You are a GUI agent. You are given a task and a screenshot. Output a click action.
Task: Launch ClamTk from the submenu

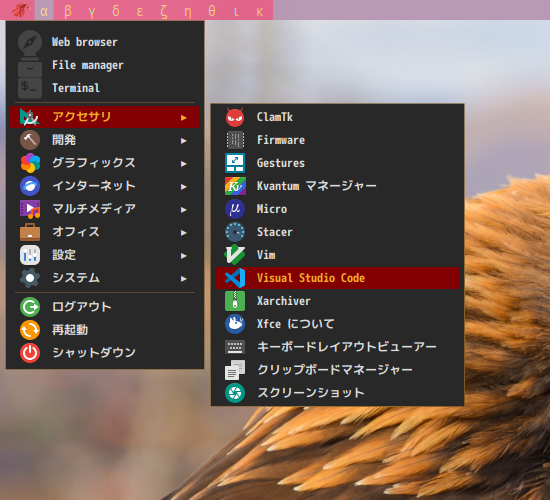[x=337, y=117]
